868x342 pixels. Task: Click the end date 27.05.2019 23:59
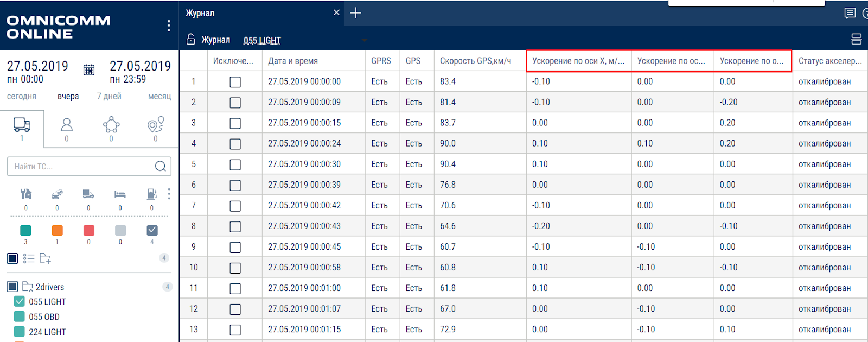140,72
